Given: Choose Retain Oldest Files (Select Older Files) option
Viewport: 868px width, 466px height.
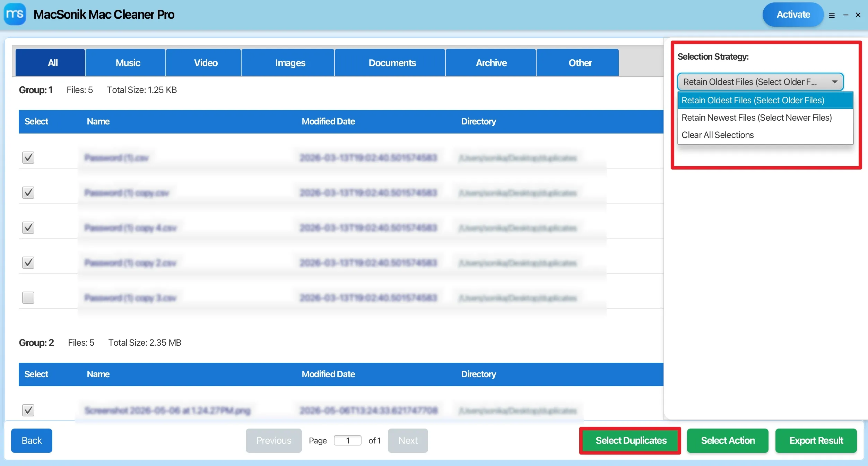Looking at the screenshot, I should pyautogui.click(x=765, y=100).
